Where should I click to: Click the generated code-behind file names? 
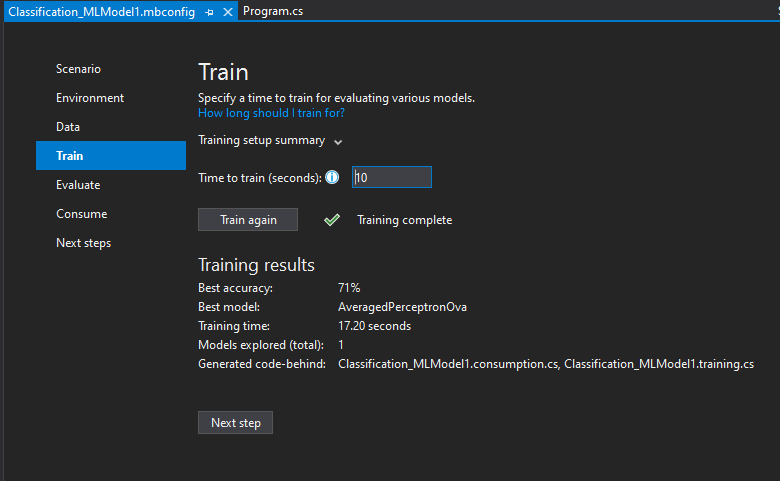tap(546, 364)
